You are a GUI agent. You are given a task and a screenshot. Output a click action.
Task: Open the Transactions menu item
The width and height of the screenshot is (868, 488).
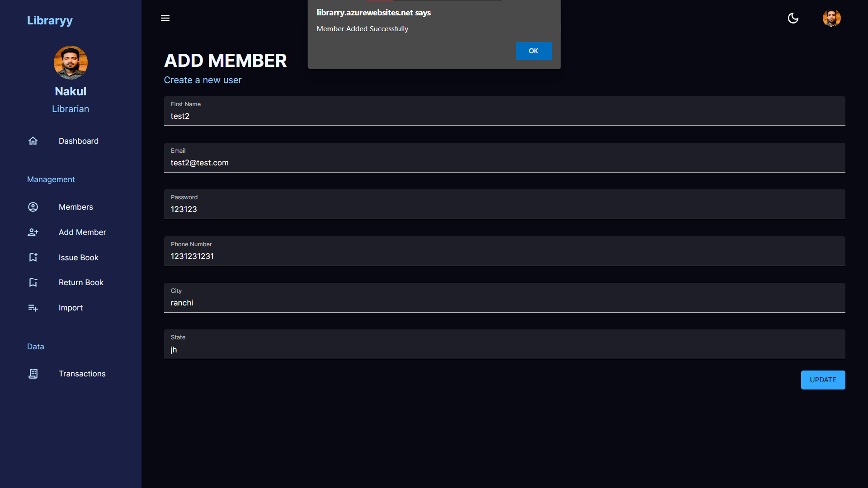point(82,374)
